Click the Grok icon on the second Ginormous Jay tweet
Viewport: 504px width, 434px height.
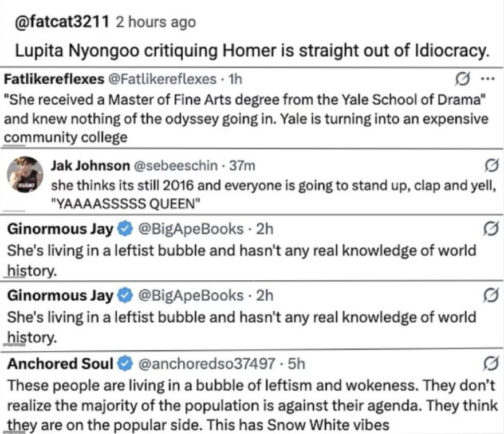[491, 295]
